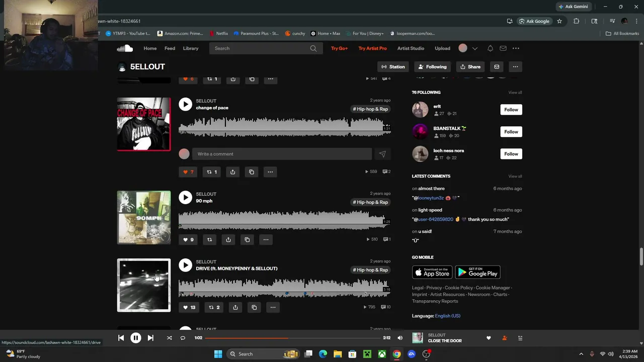The image size is (644, 362).
Task: Open the SoundCloud logo home link
Action: coord(125,48)
